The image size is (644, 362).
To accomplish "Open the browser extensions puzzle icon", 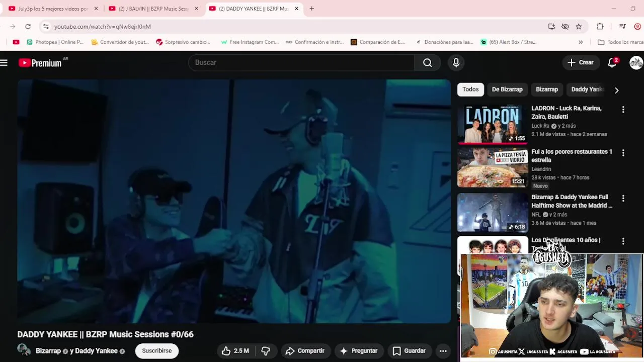I will 600,27.
